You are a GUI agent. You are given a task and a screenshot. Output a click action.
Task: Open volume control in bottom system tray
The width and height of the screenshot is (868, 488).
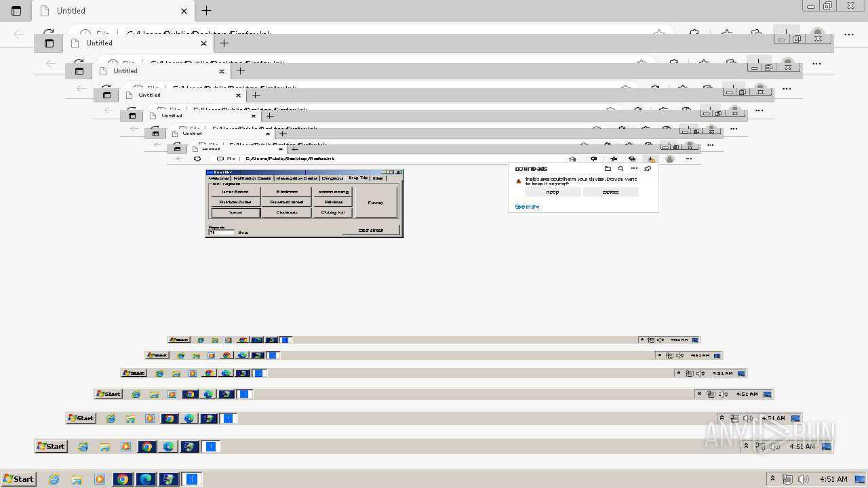pyautogui.click(x=804, y=479)
